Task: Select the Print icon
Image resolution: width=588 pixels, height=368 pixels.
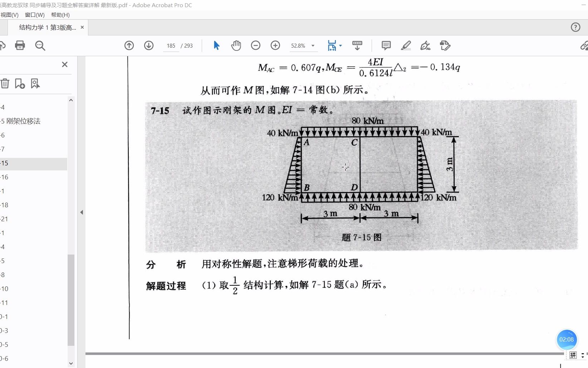Action: pyautogui.click(x=20, y=45)
